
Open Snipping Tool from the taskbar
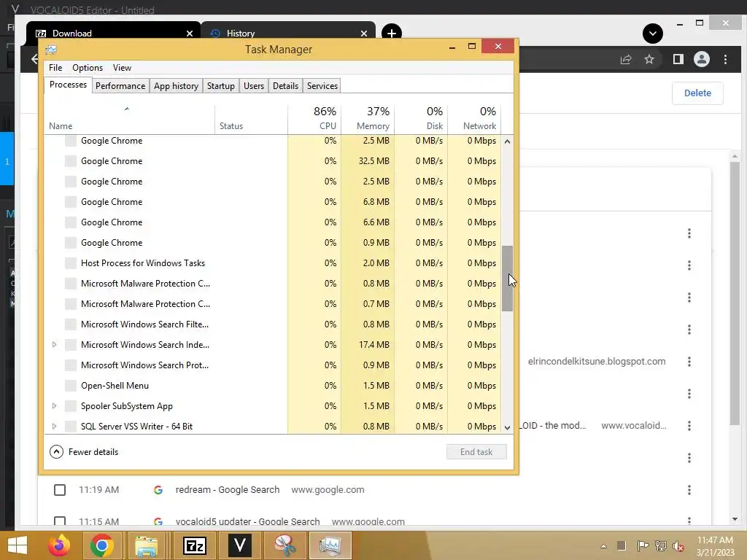point(285,545)
